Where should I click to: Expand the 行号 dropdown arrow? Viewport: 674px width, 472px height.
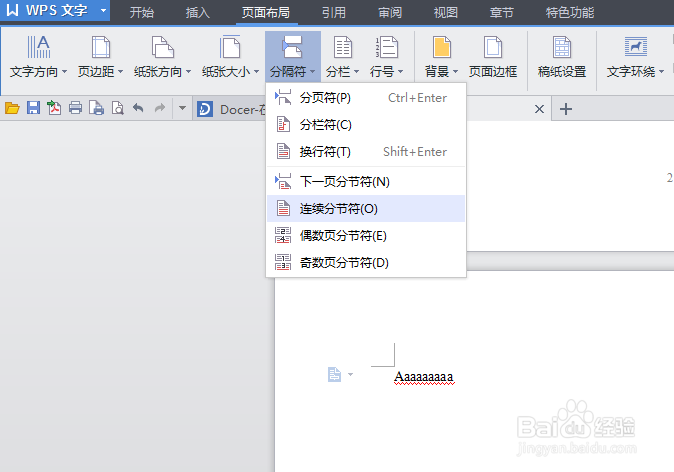coord(400,71)
